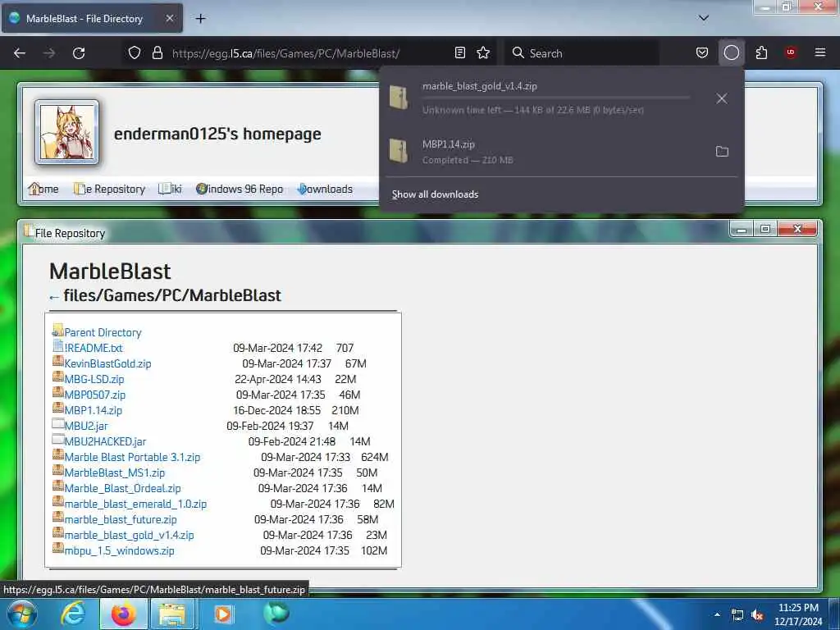Select the MarbleBlast - File Directory tab
This screenshot has height=630, width=840.
92,19
